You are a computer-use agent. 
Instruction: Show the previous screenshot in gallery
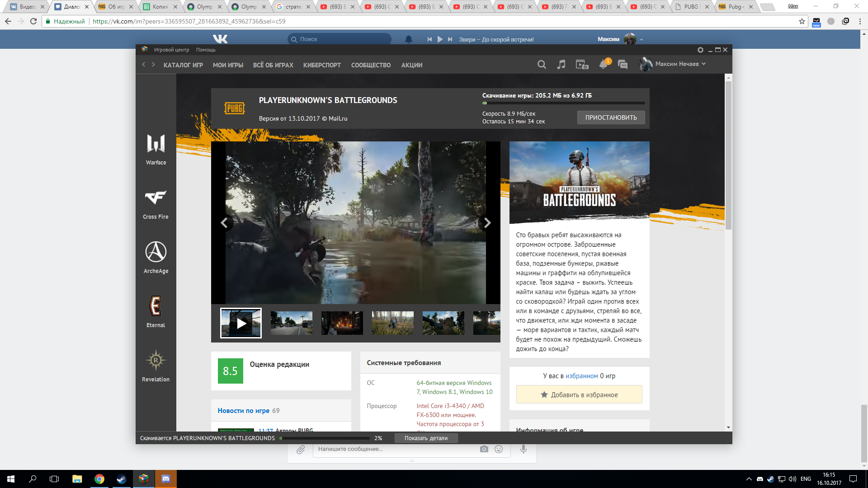pos(224,223)
